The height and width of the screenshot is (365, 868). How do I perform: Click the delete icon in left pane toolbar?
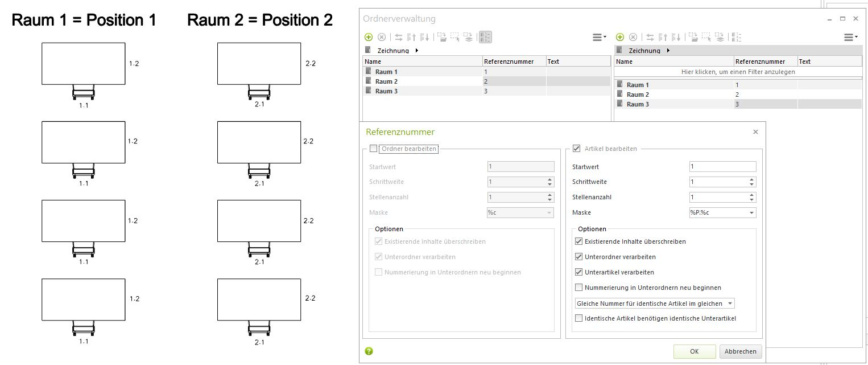pyautogui.click(x=382, y=37)
